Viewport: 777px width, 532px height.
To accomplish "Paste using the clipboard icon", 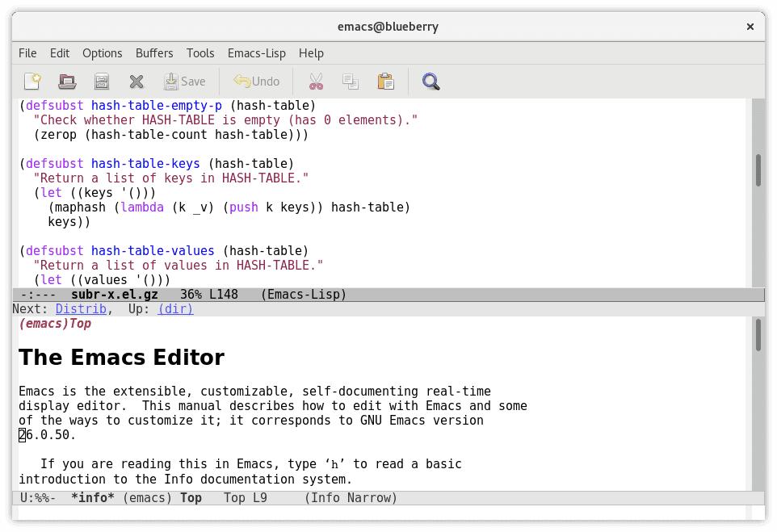I will click(385, 82).
